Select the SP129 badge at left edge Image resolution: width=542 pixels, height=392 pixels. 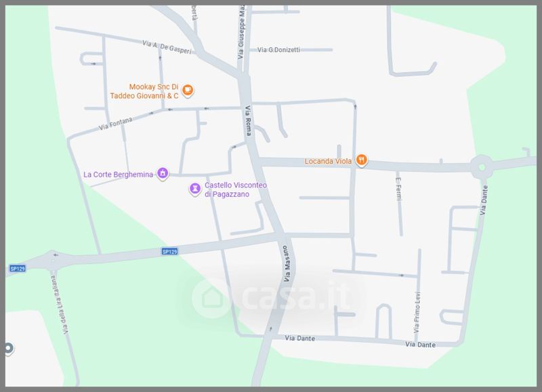[x=18, y=268]
